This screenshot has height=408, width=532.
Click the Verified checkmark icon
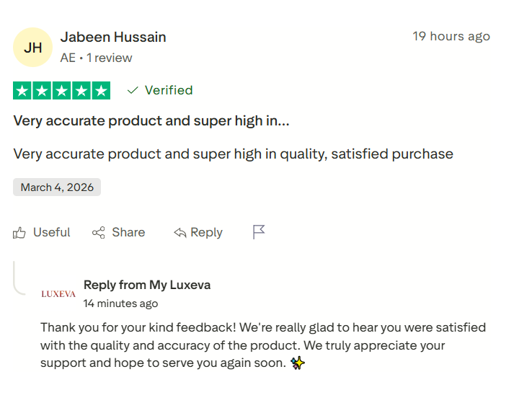point(133,90)
